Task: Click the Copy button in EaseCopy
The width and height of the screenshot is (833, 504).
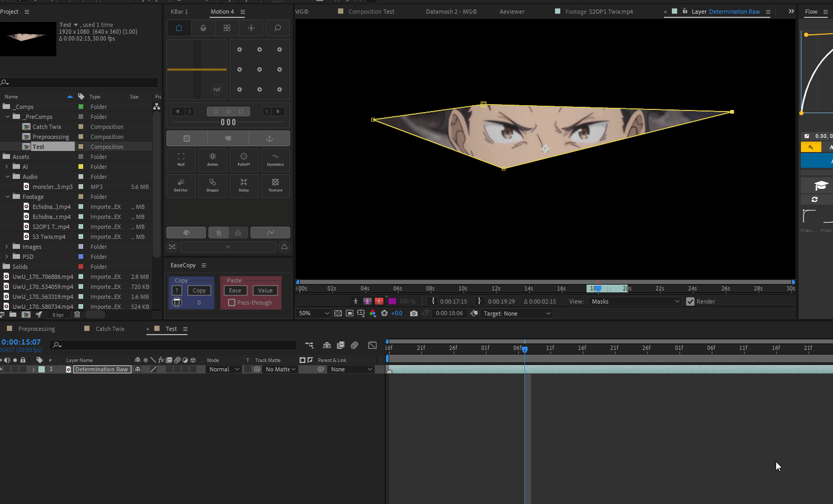Action: [199, 290]
